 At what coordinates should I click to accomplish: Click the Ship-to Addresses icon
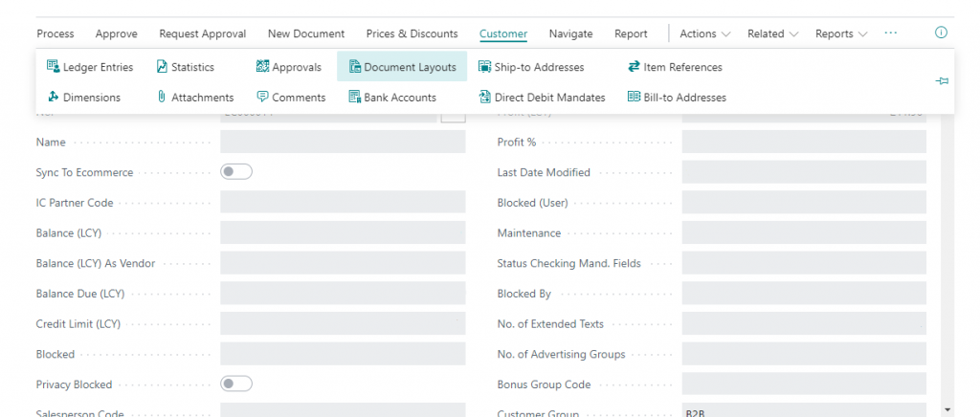[x=484, y=67]
